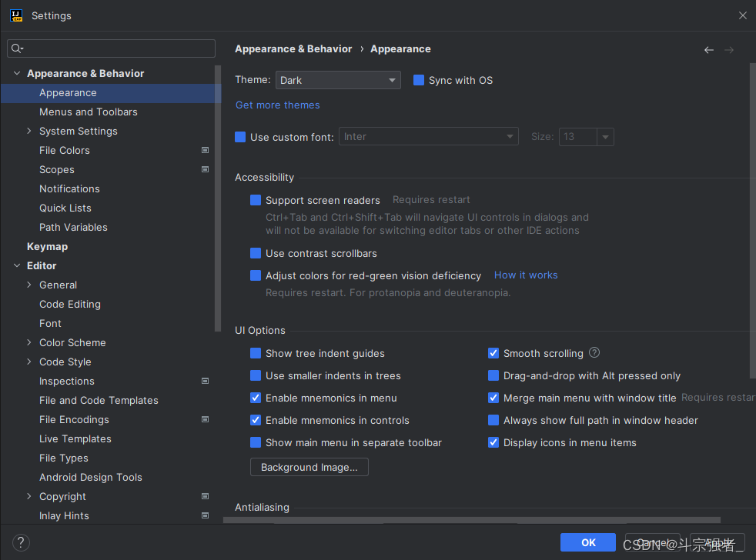Open the How it works link
This screenshot has width=756, height=560.
coord(526,275)
